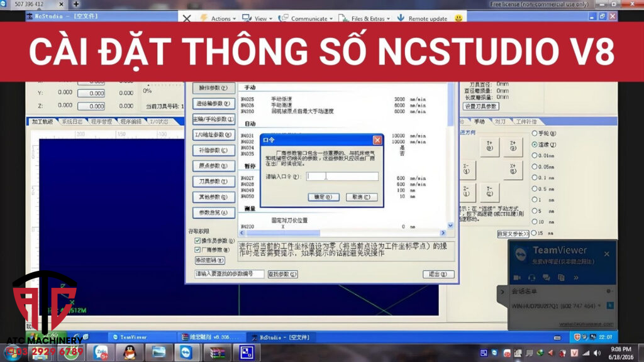The height and width of the screenshot is (362, 644).
Task: Toggle the 操作员参数 checkbox
Action: (x=198, y=240)
